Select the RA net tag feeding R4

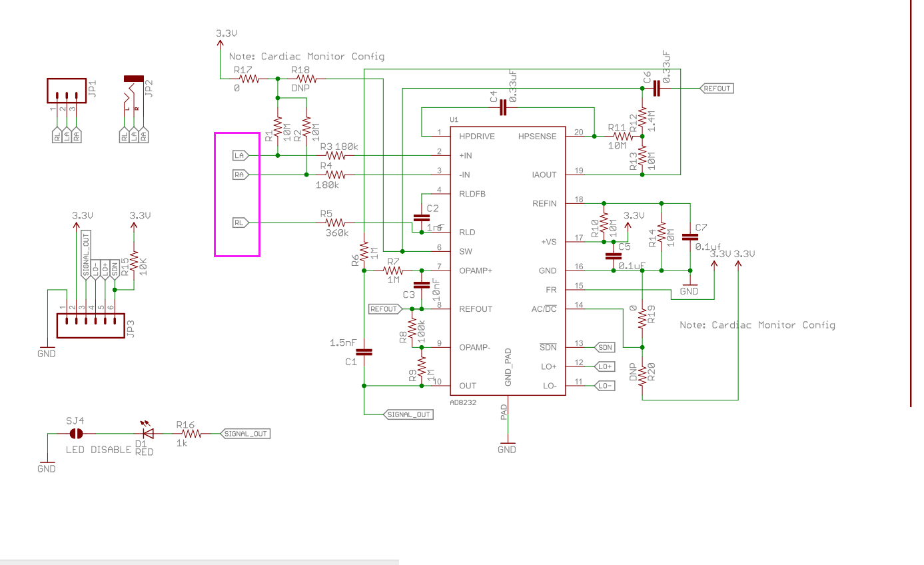(x=240, y=175)
